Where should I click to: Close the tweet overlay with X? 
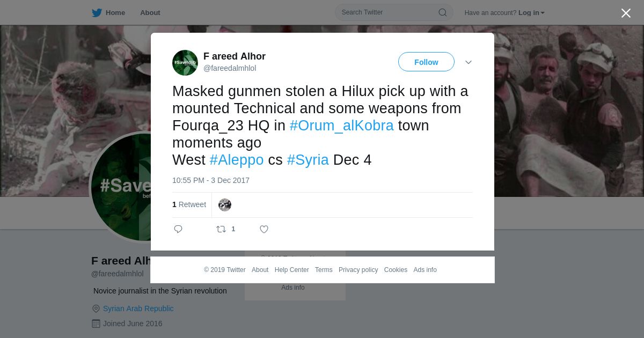(x=626, y=13)
